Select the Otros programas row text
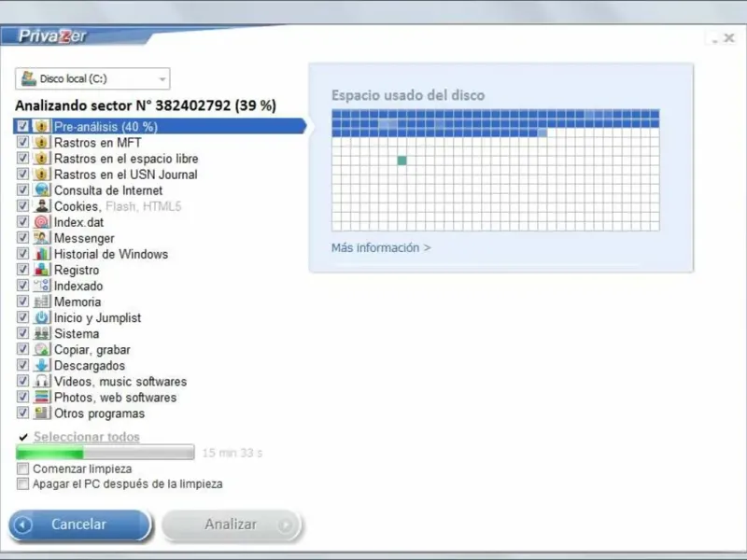 pos(99,413)
